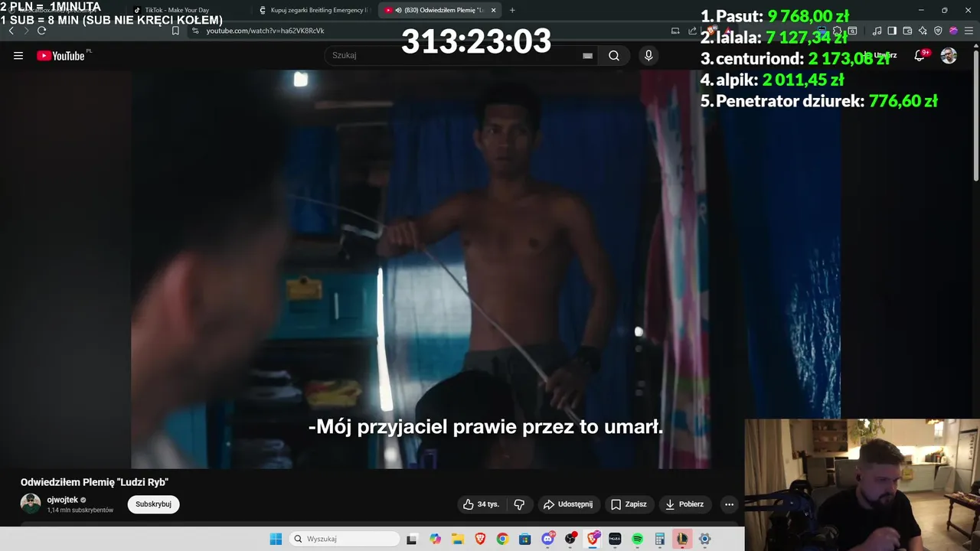The height and width of the screenshot is (551, 980).
Task: Click the YouTube search magnifier button
Action: coord(614,56)
